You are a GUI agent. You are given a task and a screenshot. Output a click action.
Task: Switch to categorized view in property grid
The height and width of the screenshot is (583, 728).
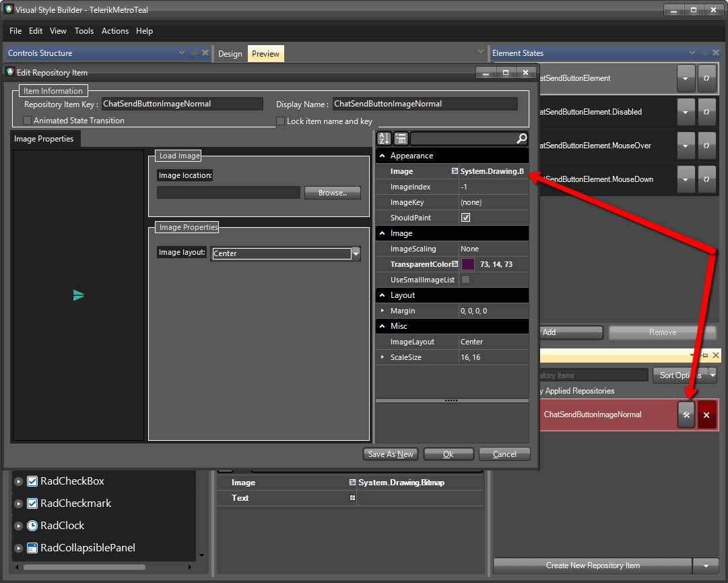click(x=400, y=138)
